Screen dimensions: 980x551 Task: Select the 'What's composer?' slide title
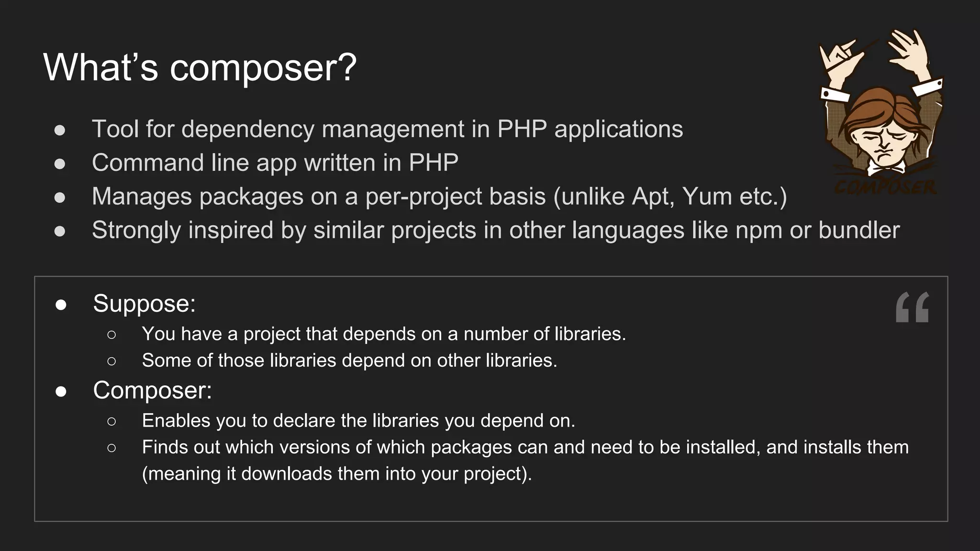coord(200,68)
